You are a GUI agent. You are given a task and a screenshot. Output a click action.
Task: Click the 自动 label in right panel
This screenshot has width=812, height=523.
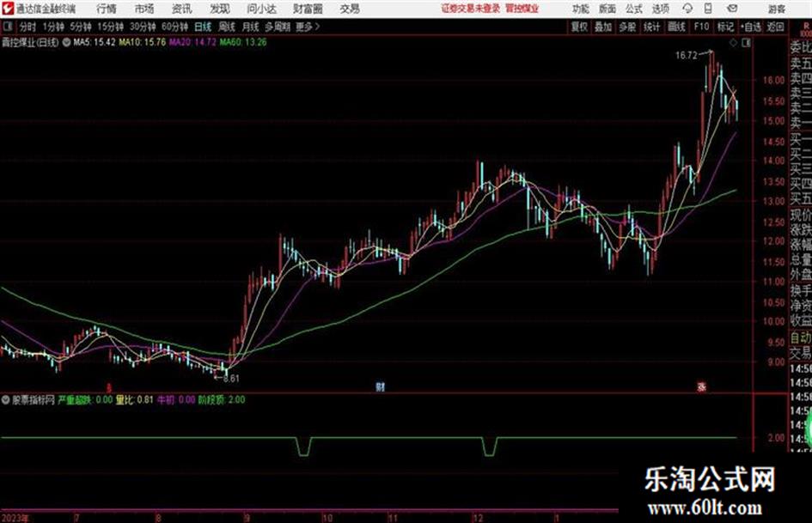801,338
